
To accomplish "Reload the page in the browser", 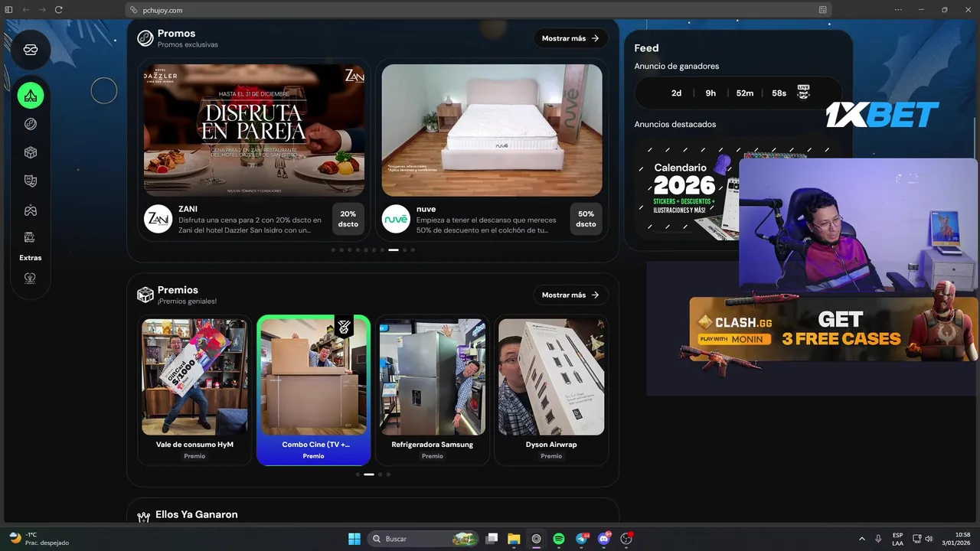I will tap(59, 10).
